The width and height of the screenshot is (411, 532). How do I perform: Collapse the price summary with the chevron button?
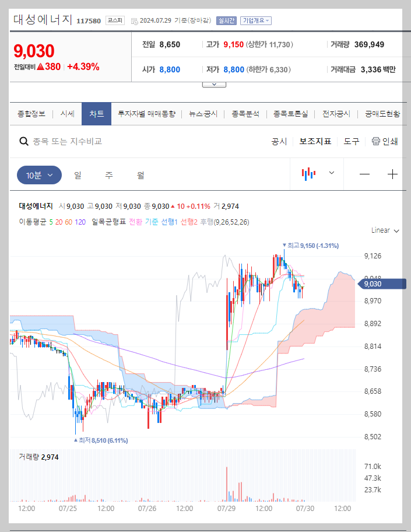pos(214,83)
